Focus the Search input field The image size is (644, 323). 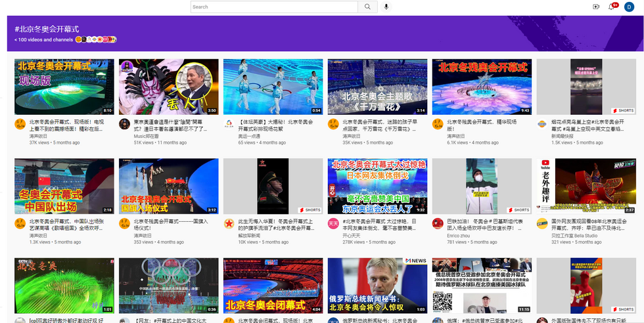(x=274, y=7)
